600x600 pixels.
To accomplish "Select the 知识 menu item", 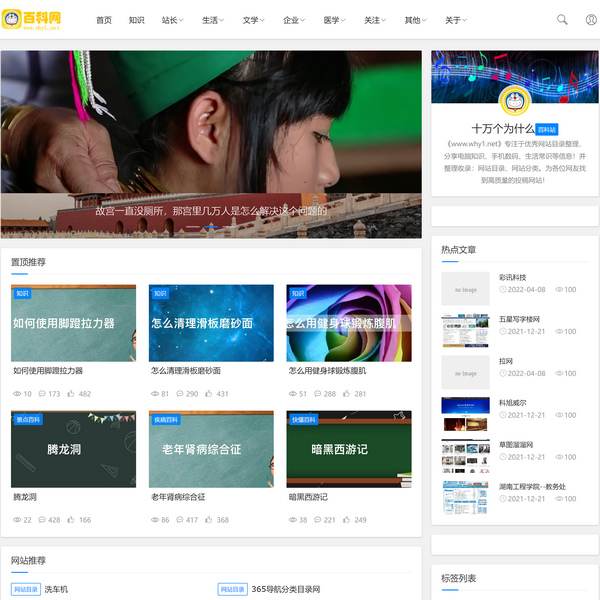I will click(x=136, y=20).
